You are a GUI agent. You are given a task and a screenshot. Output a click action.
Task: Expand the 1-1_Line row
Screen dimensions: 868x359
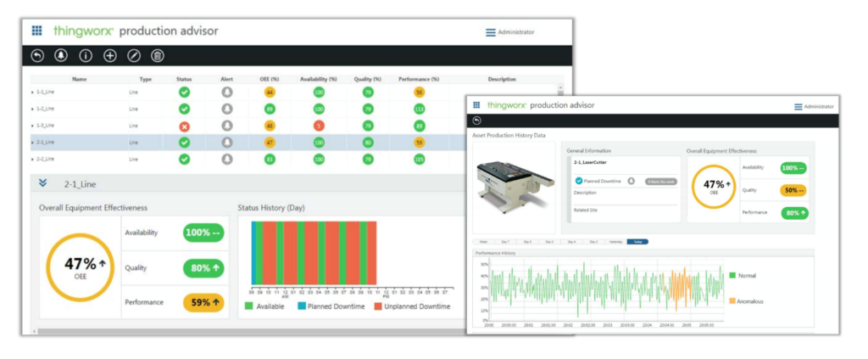click(33, 93)
